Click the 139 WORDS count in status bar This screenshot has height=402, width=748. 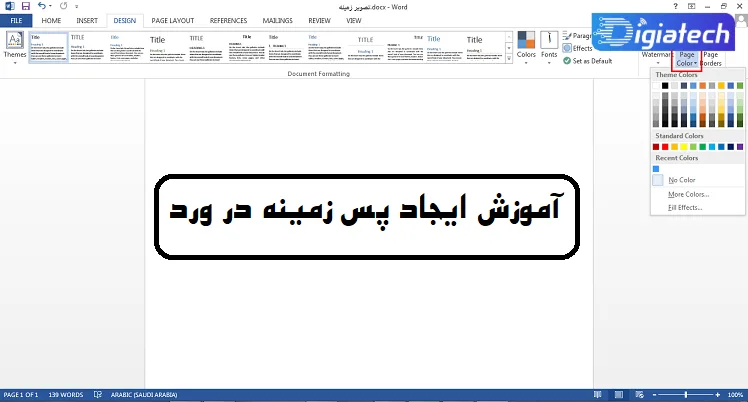pyautogui.click(x=66, y=395)
